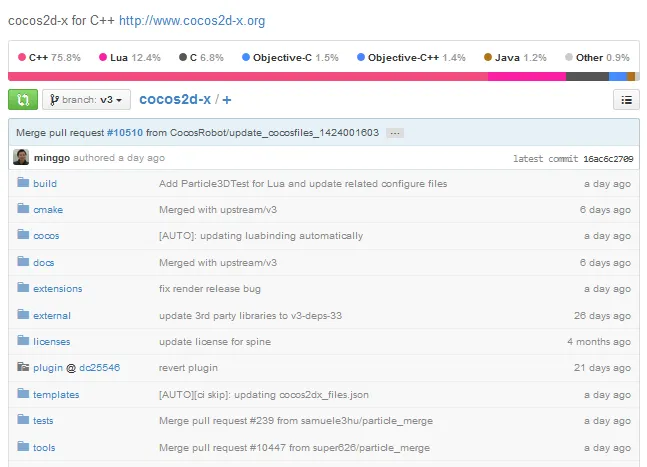Open the branch v3 dropdown
This screenshot has height=467, width=647.
(x=87, y=100)
